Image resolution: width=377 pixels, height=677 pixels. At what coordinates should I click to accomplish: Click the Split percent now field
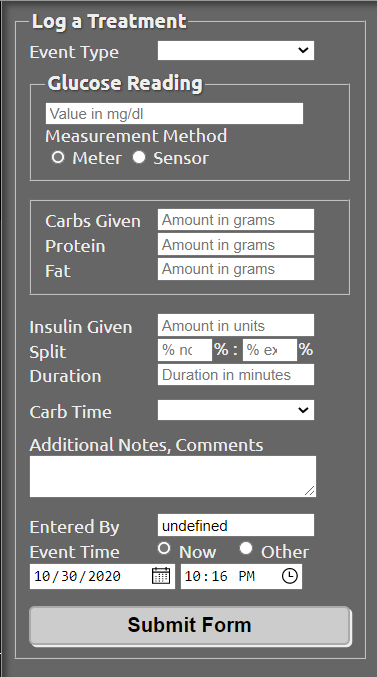click(185, 350)
